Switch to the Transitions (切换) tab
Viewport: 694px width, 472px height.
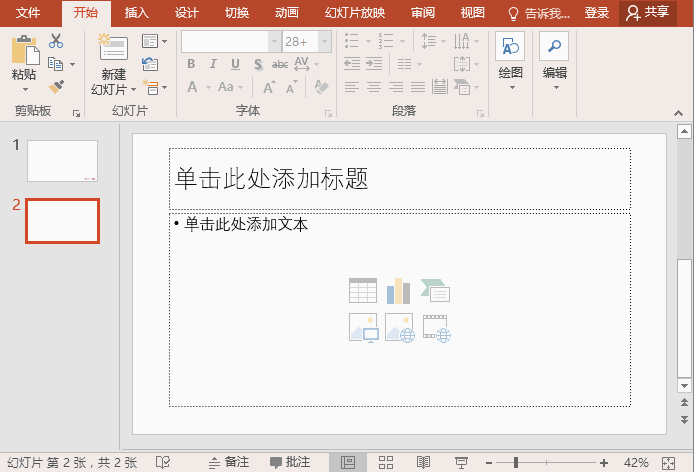(237, 13)
